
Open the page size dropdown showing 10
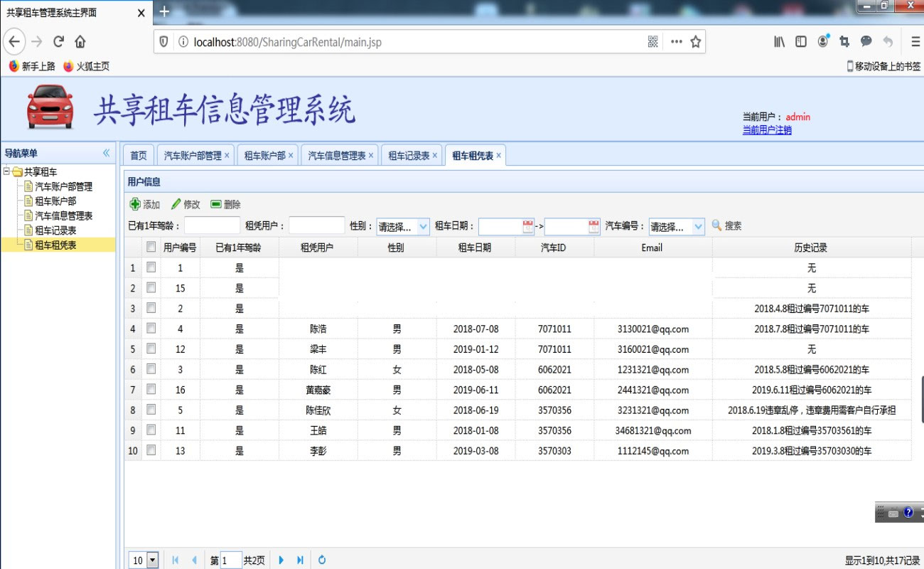point(142,560)
